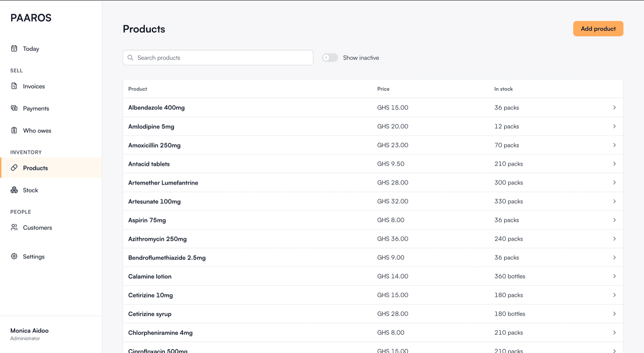
Task: Select Bendroflumethiazide 2.5mg product name
Action: (x=167, y=258)
